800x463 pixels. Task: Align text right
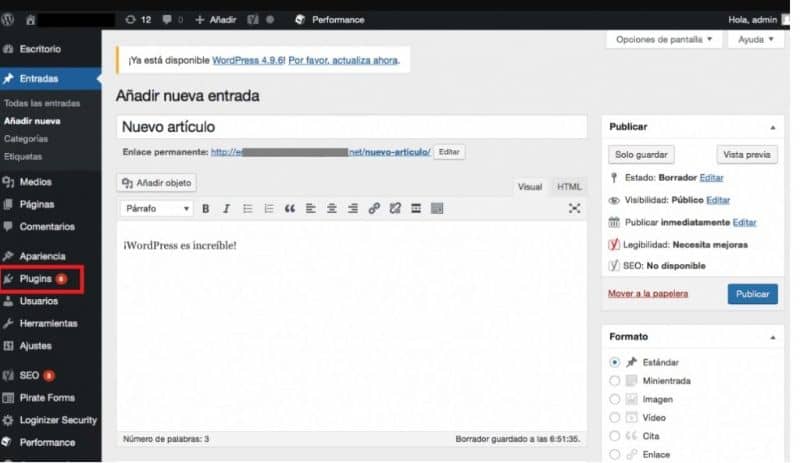coord(353,208)
